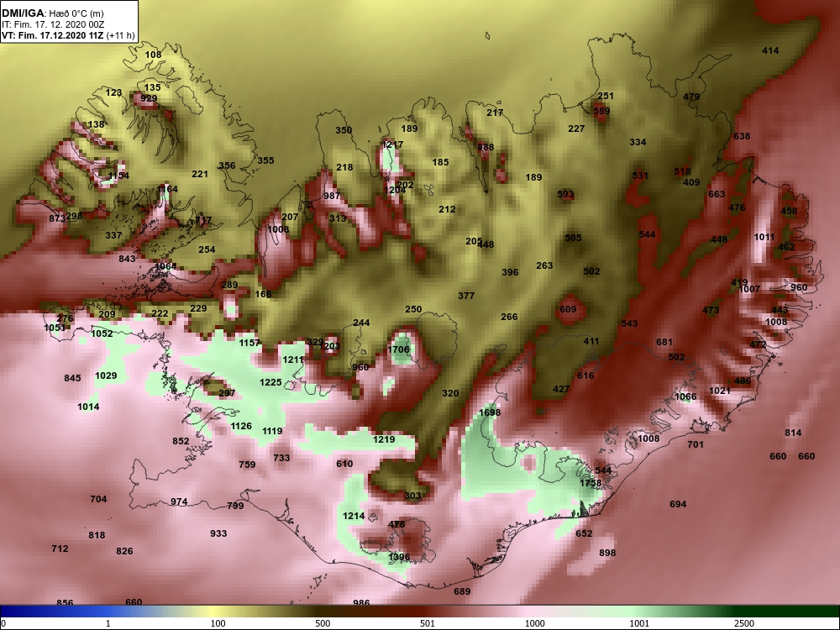
Task: Click the map value '663'
Action: [717, 194]
